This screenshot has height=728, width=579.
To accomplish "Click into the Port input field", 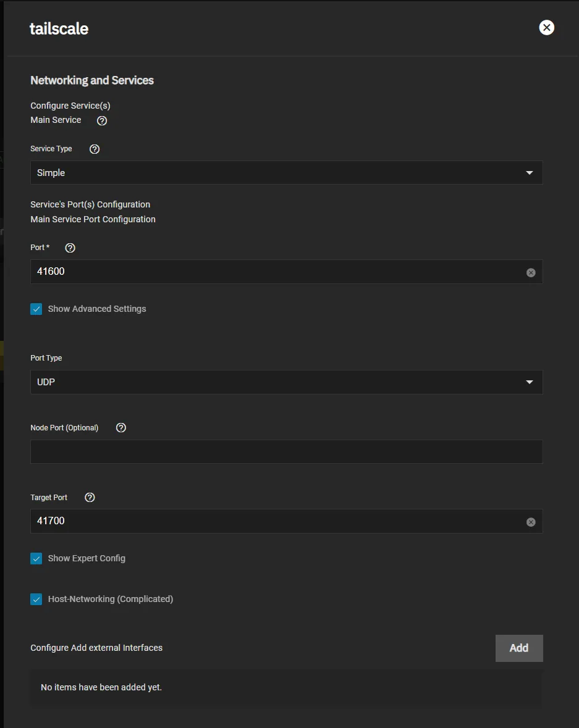I will [x=272, y=272].
